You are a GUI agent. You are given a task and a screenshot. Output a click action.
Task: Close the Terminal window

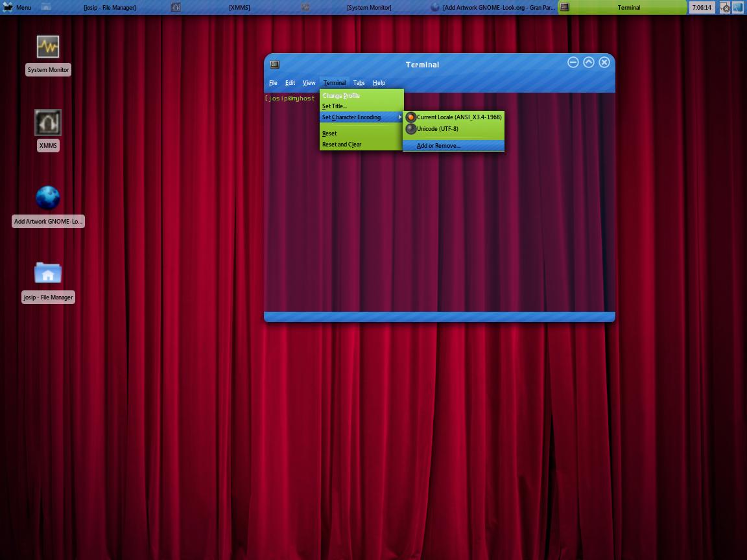604,62
